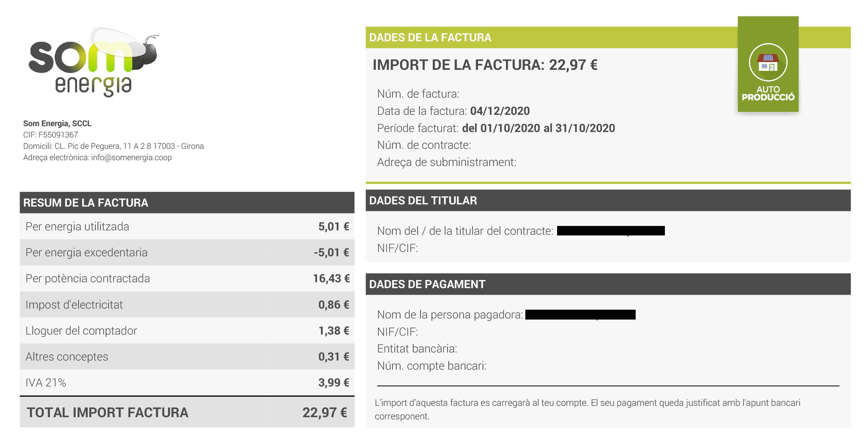This screenshot has height=438, width=868.
Task: Click the solar house Autoproducció icon
Action: point(768,63)
